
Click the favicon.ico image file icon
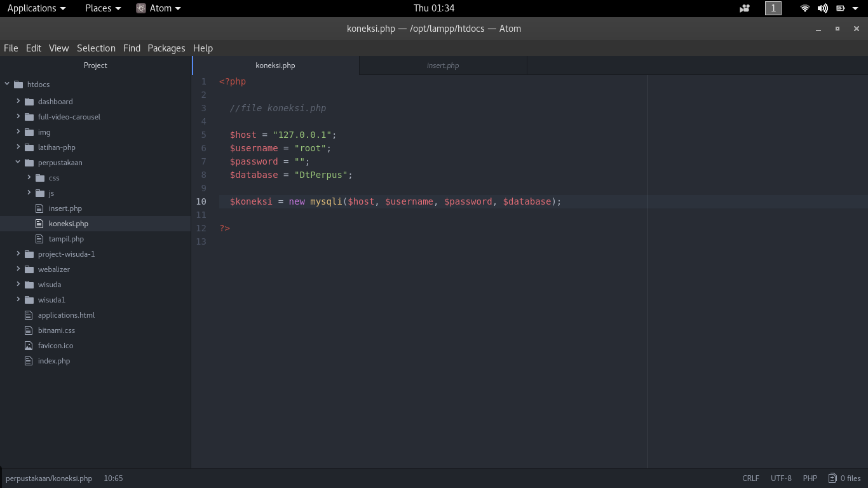[28, 346]
